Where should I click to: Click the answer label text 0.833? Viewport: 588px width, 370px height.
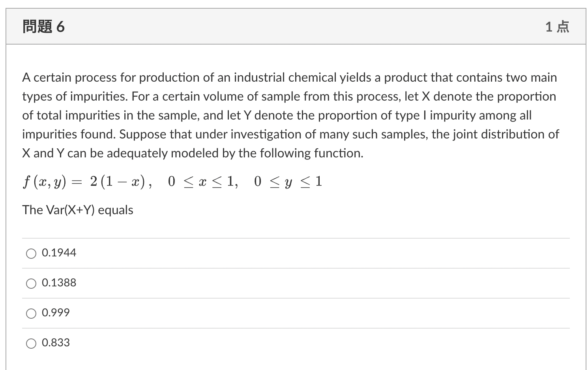(56, 343)
